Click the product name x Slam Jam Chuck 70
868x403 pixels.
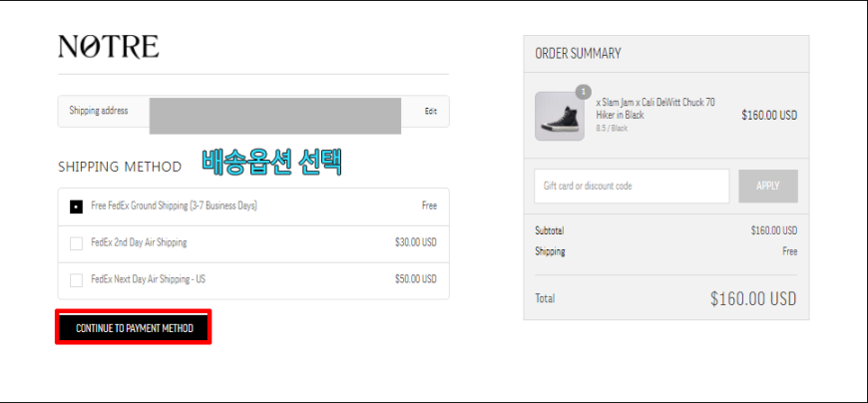click(655, 109)
